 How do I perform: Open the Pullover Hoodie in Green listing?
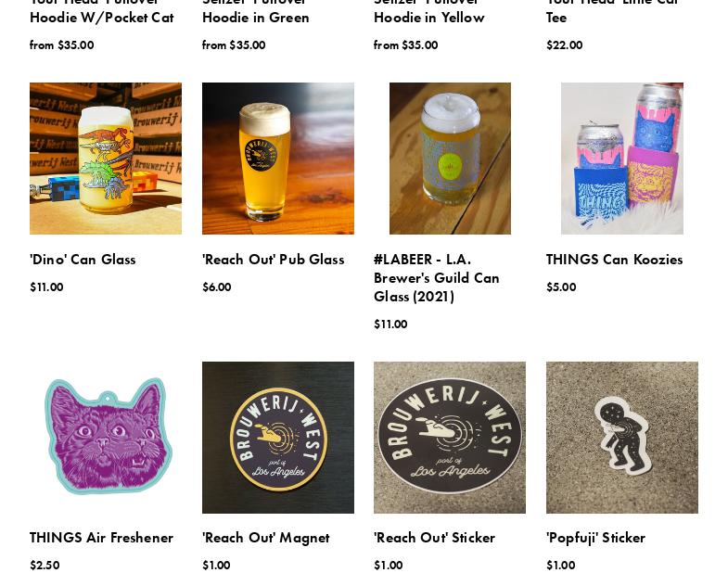coord(255,13)
